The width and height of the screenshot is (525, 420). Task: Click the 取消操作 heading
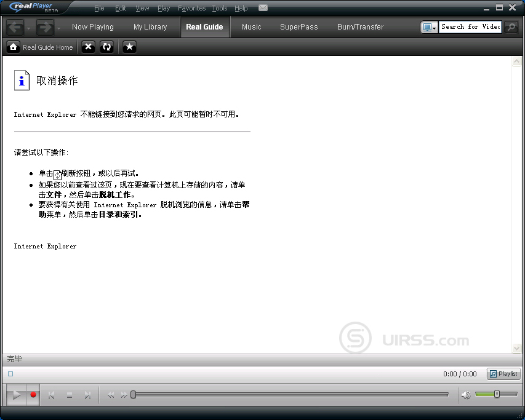57,81
